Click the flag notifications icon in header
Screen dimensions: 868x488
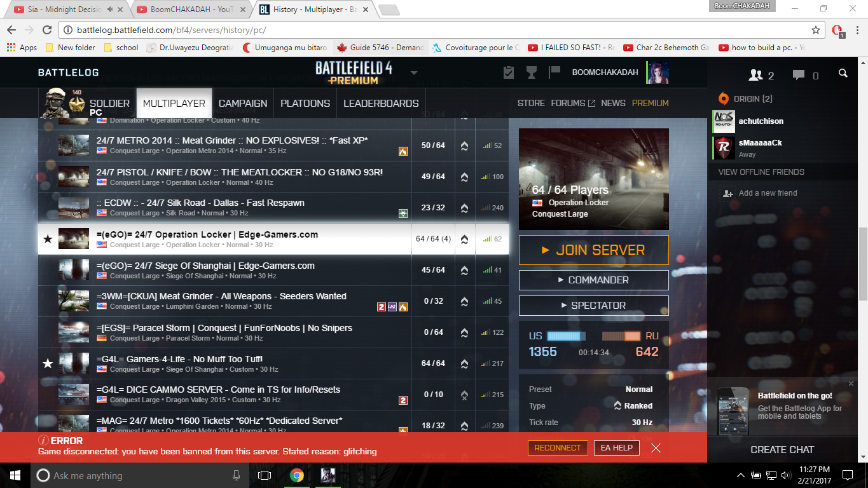555,72
